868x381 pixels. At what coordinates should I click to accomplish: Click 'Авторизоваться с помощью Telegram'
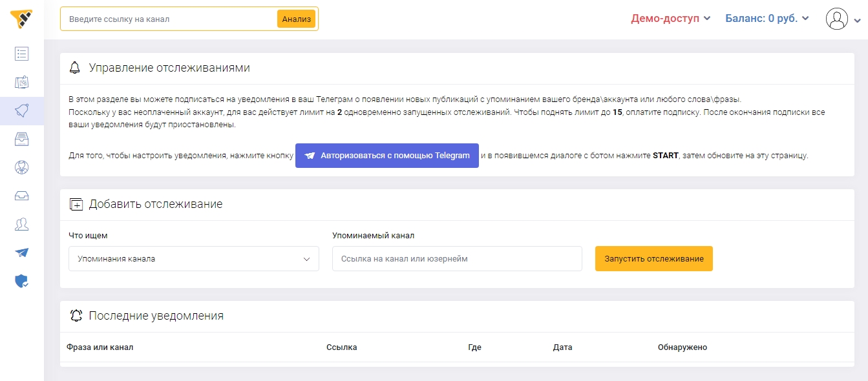pos(386,155)
